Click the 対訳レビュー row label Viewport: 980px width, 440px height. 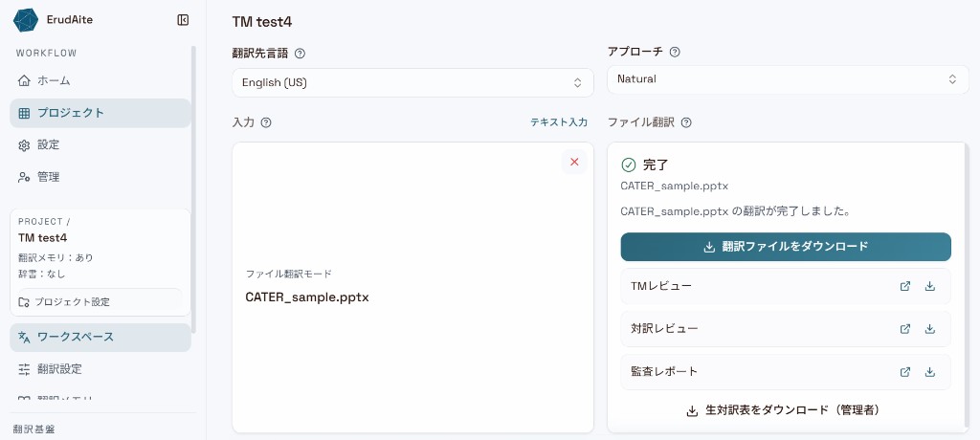tap(664, 329)
